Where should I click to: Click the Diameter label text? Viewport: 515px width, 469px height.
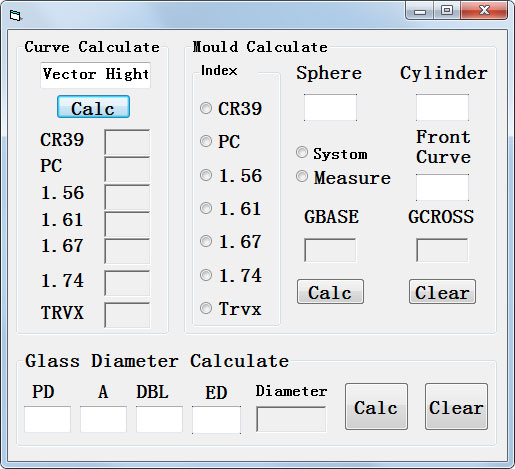click(291, 391)
